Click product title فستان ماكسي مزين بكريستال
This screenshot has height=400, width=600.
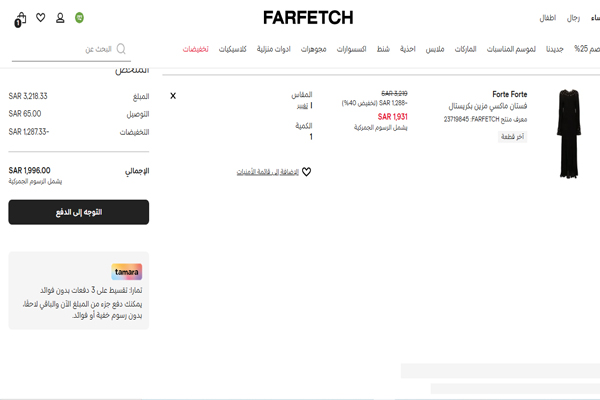pyautogui.click(x=488, y=106)
